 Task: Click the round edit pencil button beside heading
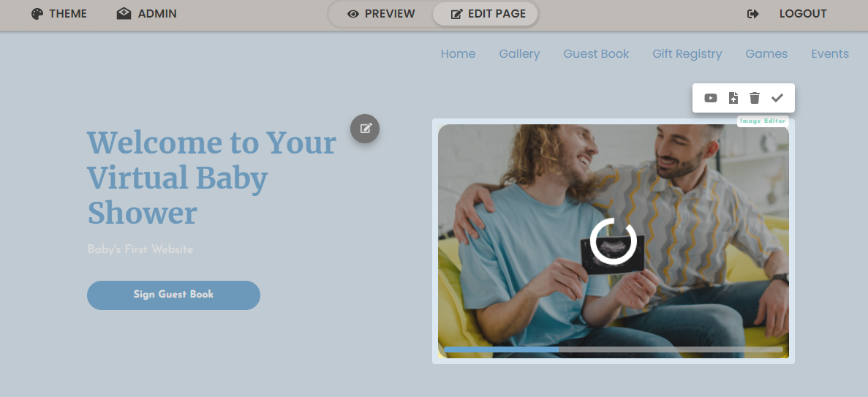(365, 129)
